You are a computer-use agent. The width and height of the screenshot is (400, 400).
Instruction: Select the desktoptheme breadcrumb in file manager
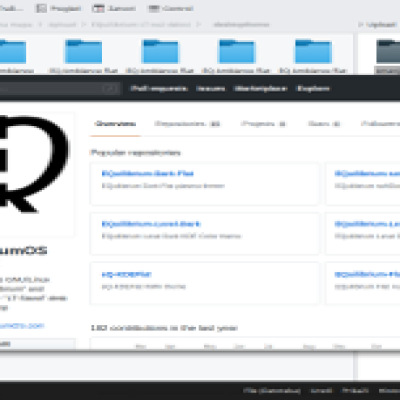tap(241, 24)
